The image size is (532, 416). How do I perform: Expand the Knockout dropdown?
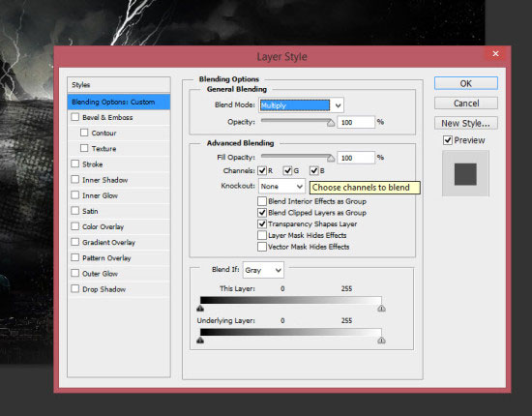coord(281,187)
